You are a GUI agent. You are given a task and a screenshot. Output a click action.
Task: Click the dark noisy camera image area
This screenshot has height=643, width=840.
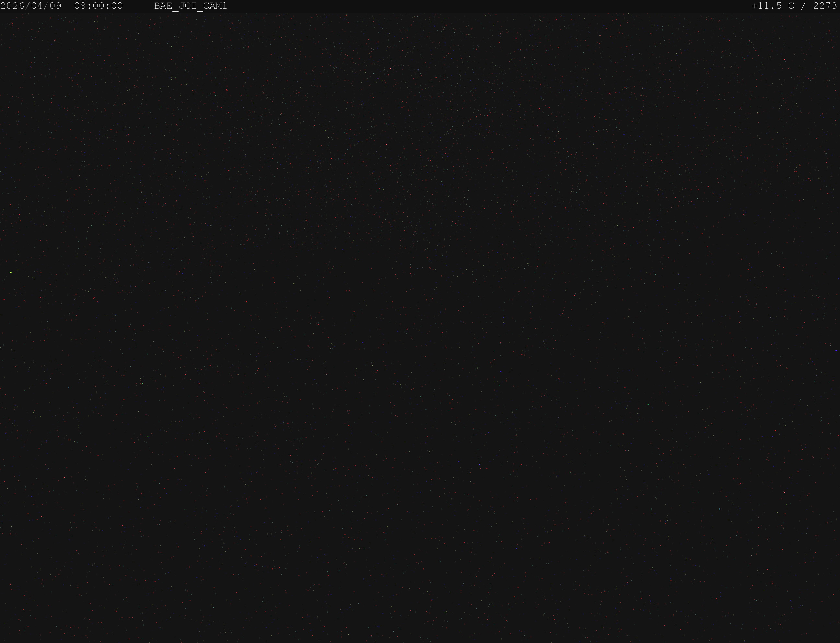[420, 328]
